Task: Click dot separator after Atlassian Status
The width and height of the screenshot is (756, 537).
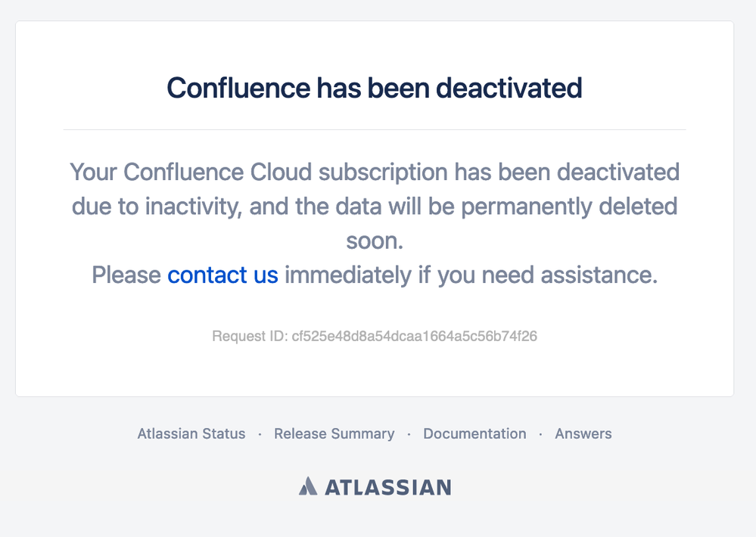Action: (260, 434)
